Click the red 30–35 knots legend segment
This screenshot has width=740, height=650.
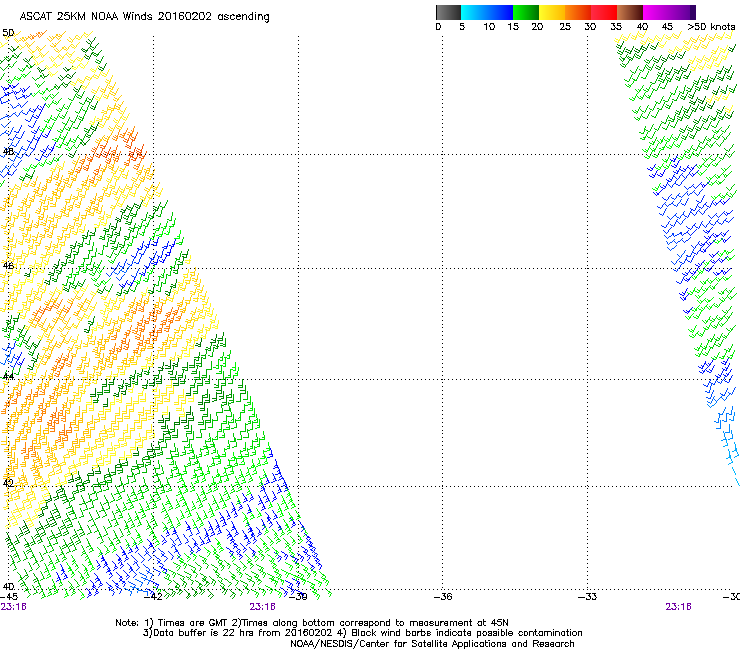coord(604,12)
